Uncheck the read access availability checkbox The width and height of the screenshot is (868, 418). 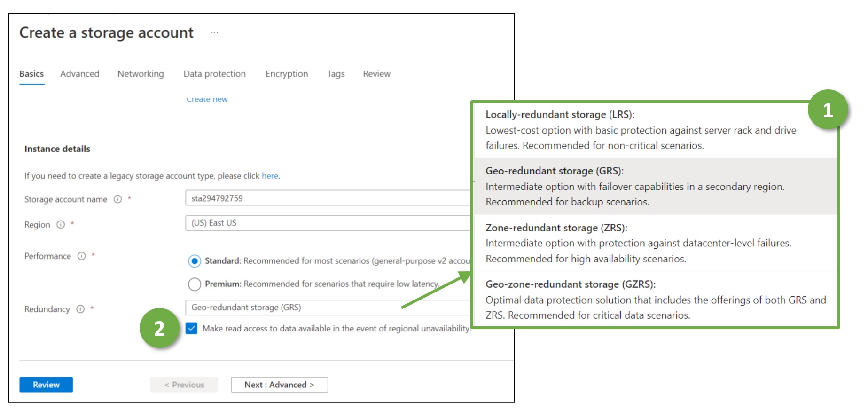click(191, 328)
